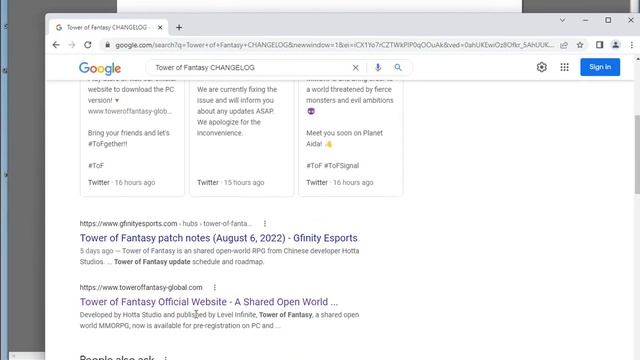
Task: Open a new browser tab
Action: [179, 27]
